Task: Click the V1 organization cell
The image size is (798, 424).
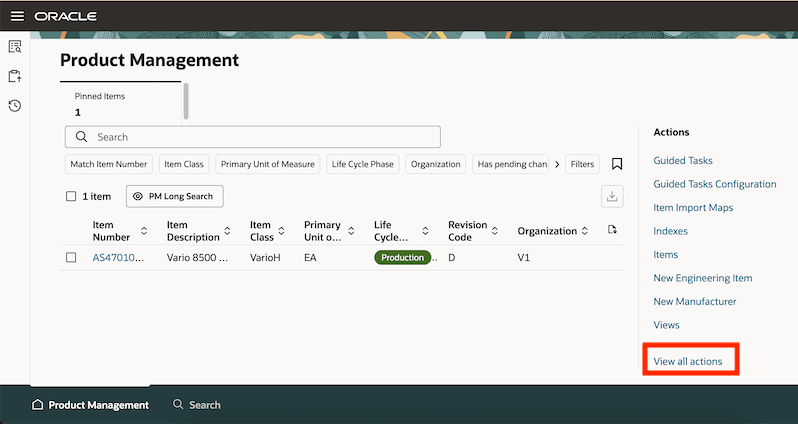Action: tap(524, 258)
